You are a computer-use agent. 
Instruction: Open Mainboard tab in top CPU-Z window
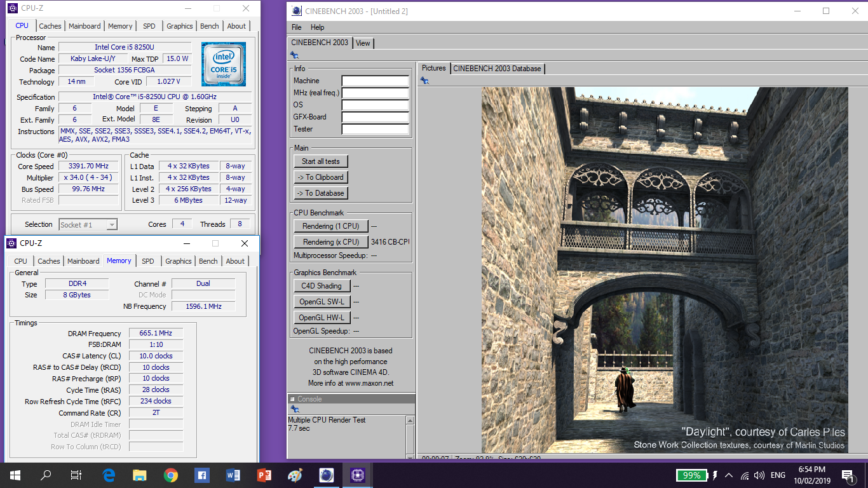point(85,26)
